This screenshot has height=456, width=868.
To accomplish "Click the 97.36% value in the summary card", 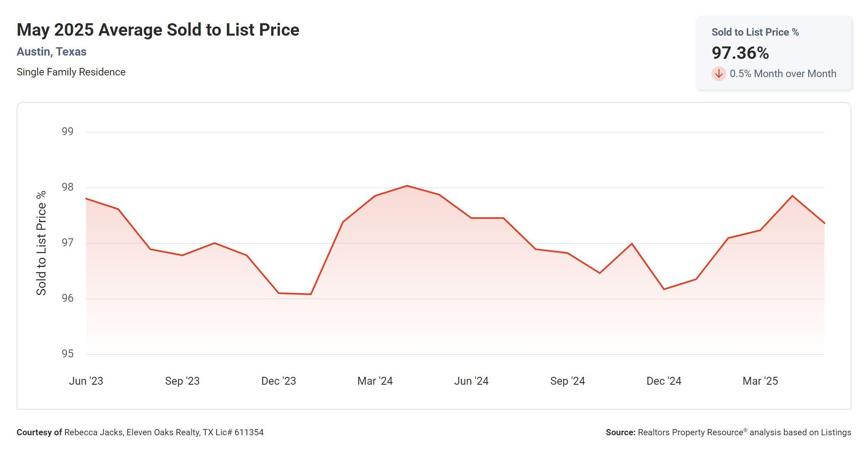I will pyautogui.click(x=740, y=53).
